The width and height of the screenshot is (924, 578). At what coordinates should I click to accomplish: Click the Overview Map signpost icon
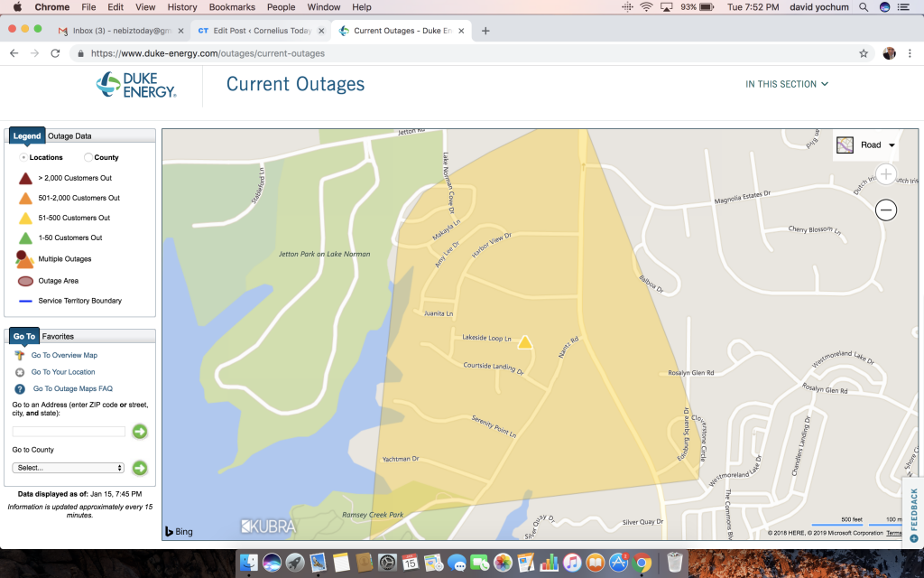click(20, 356)
